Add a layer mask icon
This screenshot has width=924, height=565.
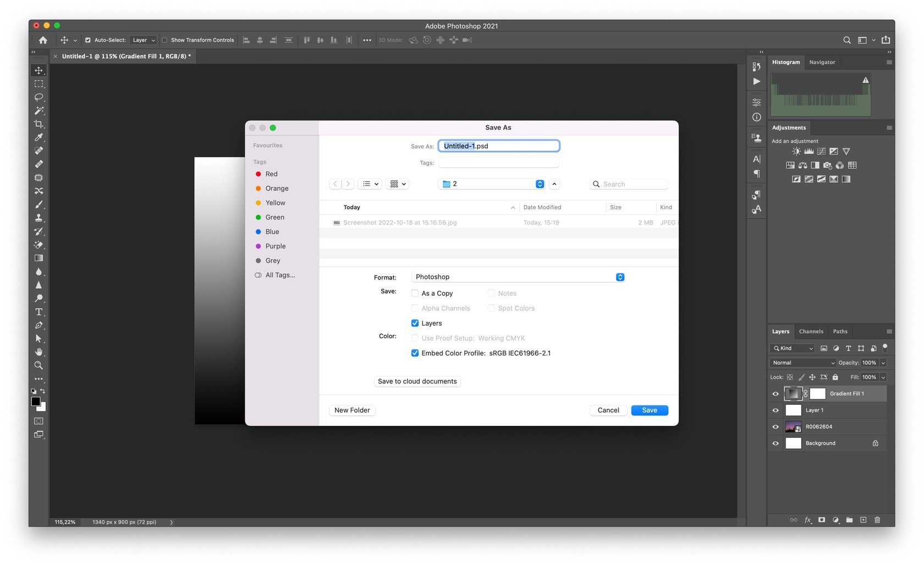pos(822,520)
